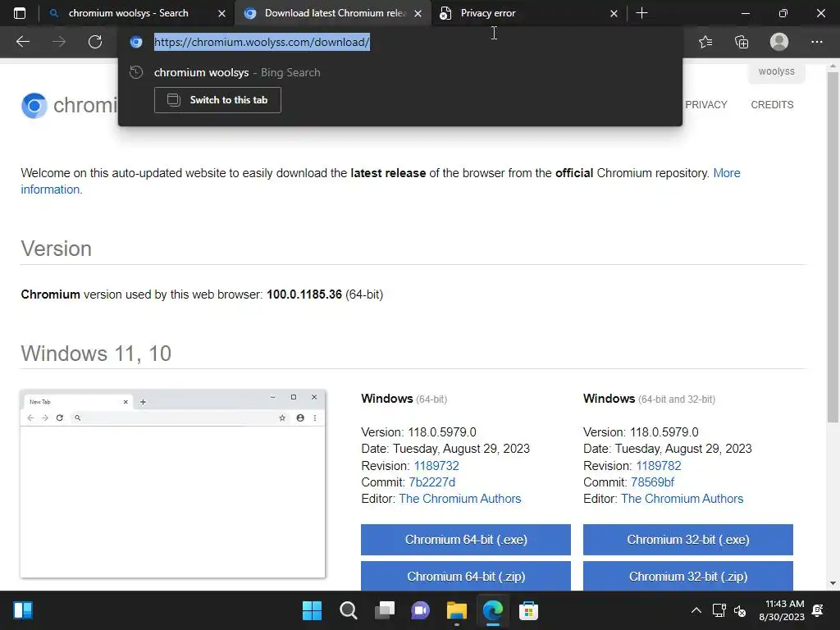The image size is (840, 630).
Task: Open taskbar Search magnifier
Action: click(348, 610)
